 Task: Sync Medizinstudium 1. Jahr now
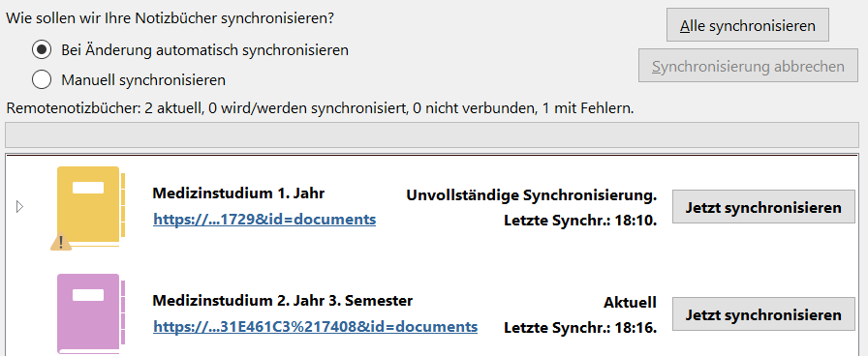763,207
